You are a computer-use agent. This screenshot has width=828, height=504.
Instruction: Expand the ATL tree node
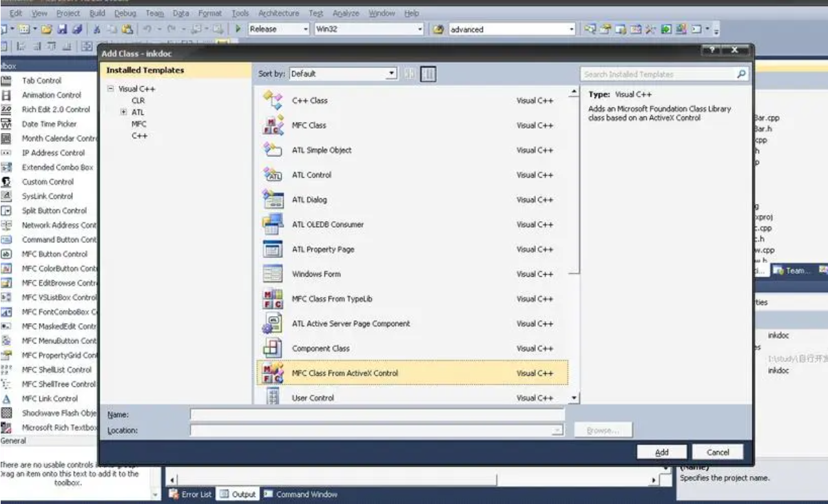(x=123, y=112)
